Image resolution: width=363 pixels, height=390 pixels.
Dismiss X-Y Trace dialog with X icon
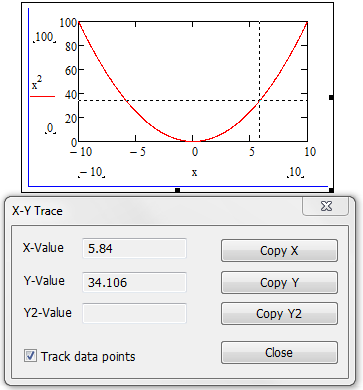326,206
